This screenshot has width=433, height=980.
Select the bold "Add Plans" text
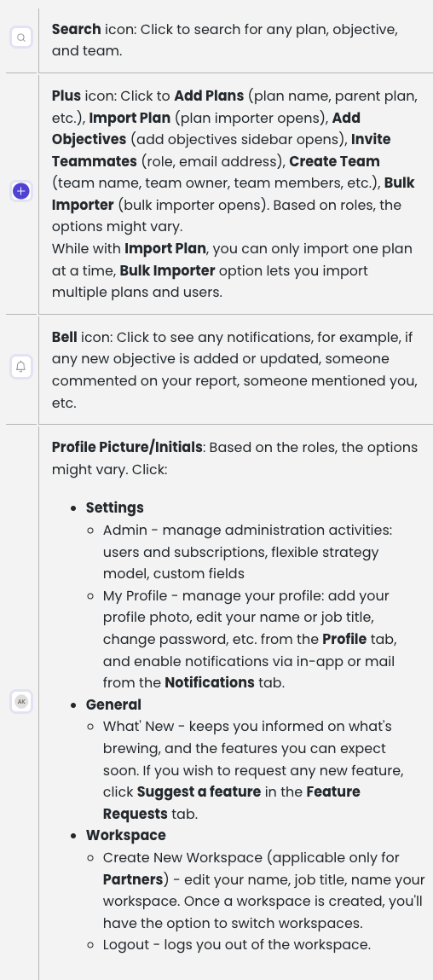(x=209, y=96)
